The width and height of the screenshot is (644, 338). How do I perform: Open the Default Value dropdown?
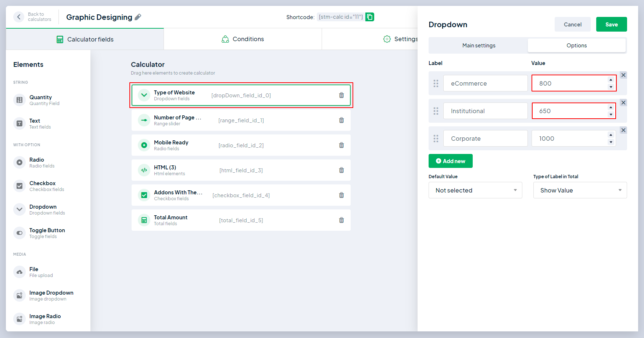pos(475,190)
